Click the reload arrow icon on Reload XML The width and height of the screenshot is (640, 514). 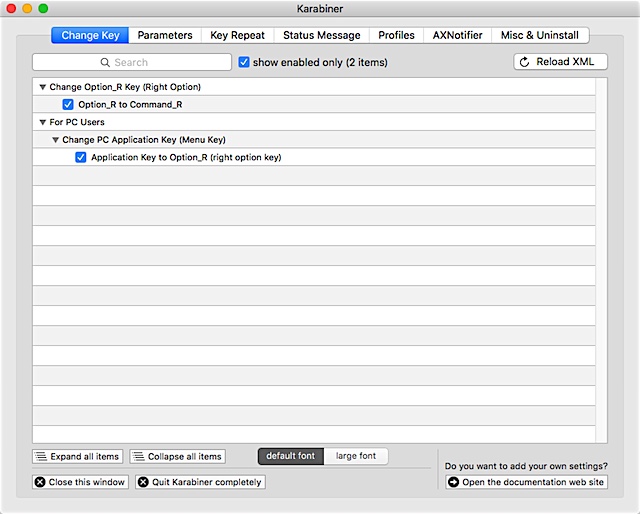click(x=524, y=62)
